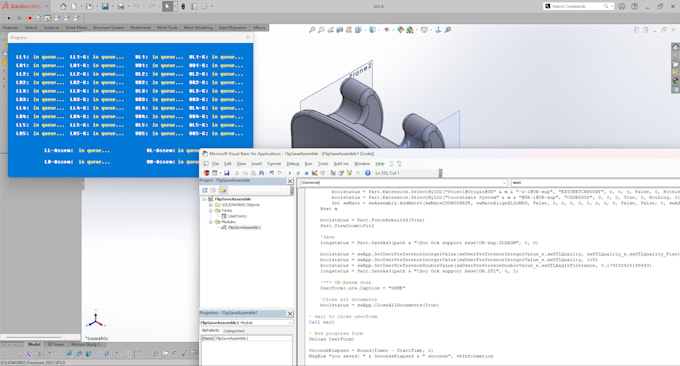Collapse the Forms folder node
Image resolution: width=680 pixels, height=366 pixels.
[x=211, y=210]
